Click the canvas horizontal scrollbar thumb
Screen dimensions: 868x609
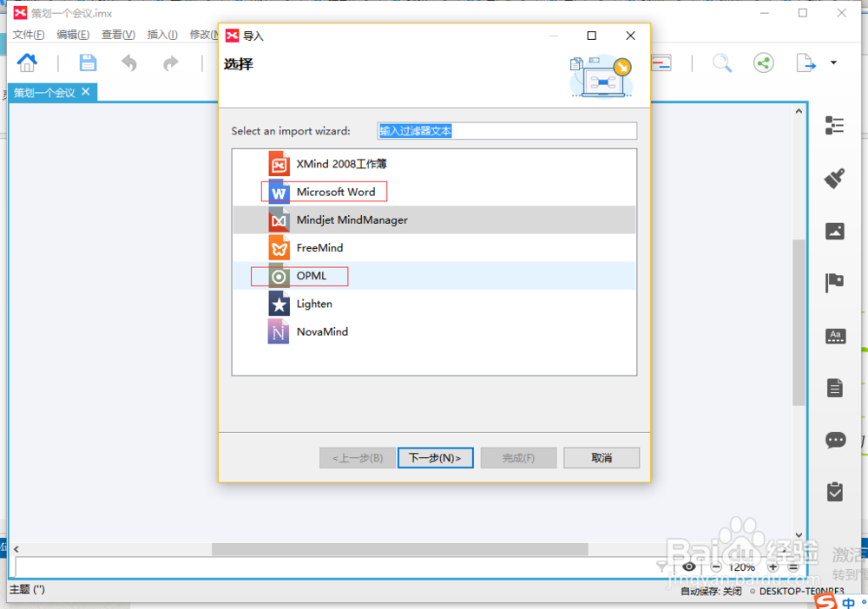pos(399,549)
